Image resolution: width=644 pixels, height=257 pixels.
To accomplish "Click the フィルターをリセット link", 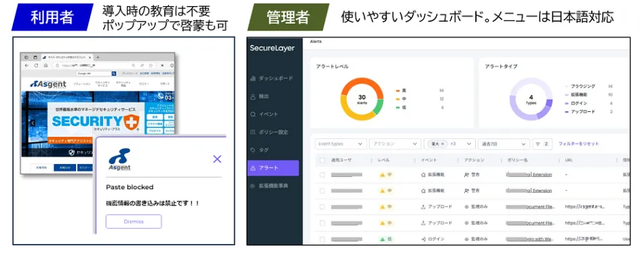I will [579, 144].
